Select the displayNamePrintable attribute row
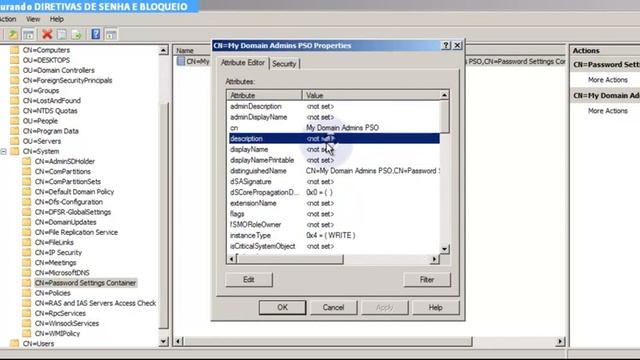 click(x=334, y=160)
